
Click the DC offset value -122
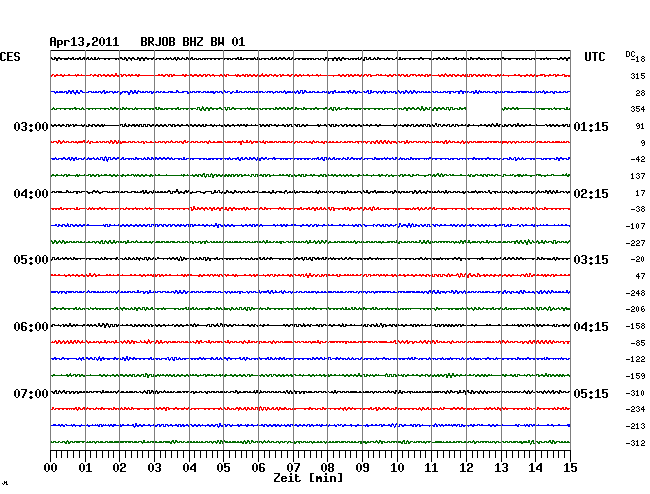tap(635, 359)
